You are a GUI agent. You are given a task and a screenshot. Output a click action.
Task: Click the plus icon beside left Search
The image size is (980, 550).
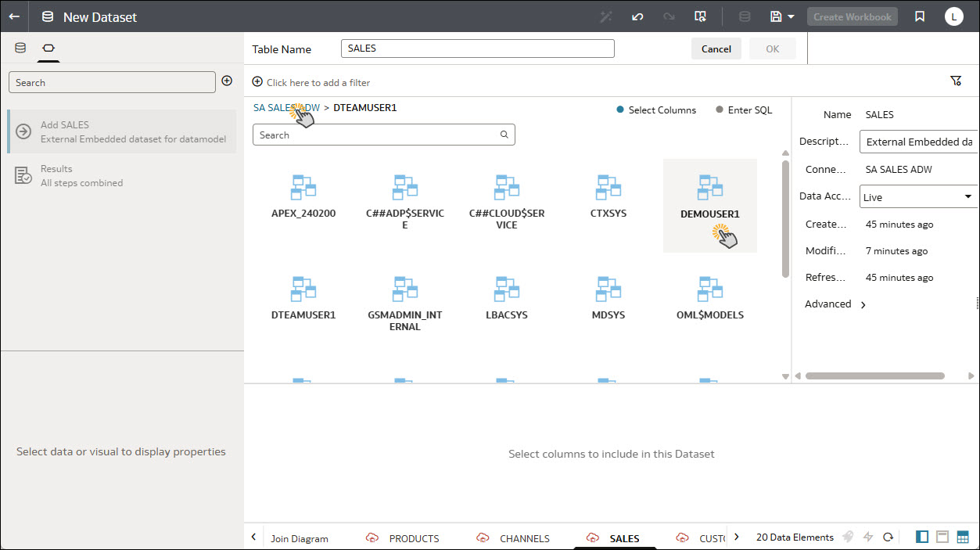227,81
